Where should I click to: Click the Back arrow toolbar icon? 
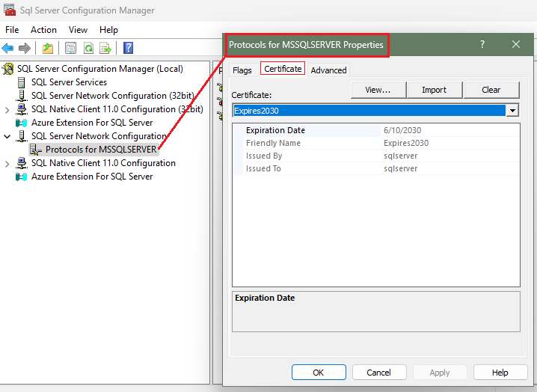[x=7, y=48]
